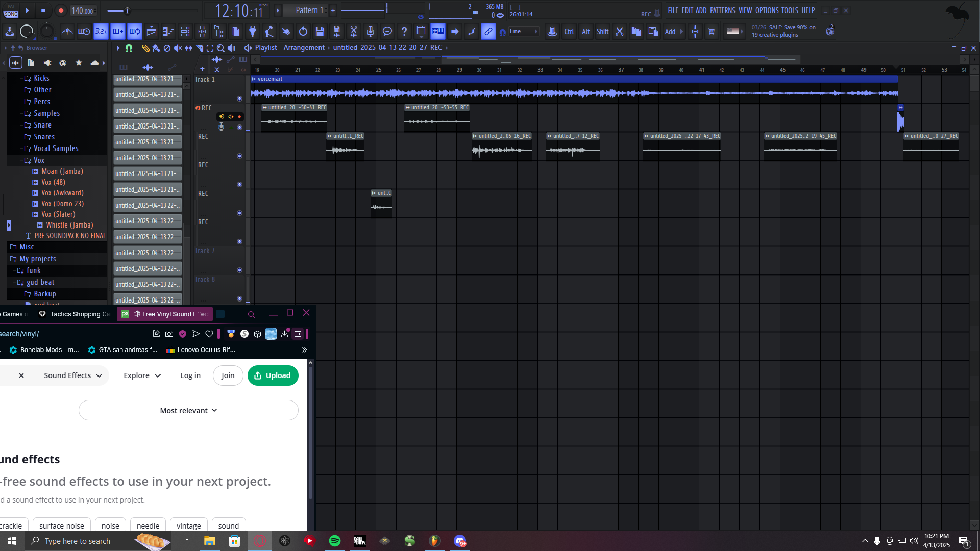Open the mixer view icon
This screenshot has height=551, width=980.
coord(202,32)
